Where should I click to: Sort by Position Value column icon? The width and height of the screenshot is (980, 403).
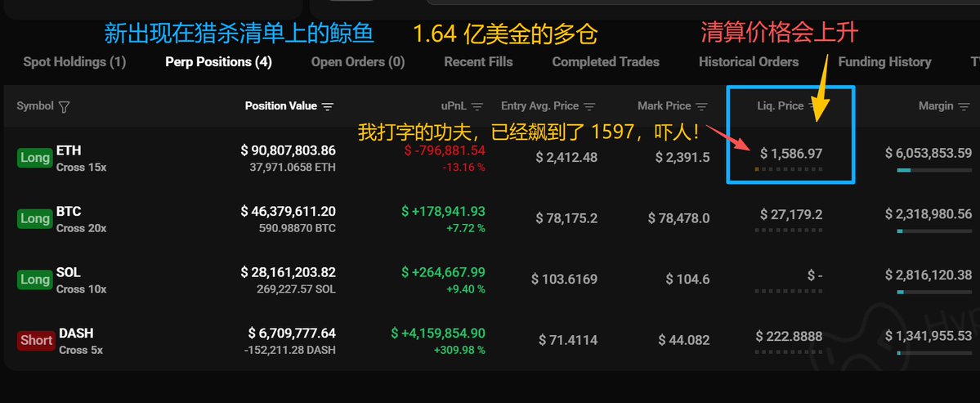tap(328, 107)
